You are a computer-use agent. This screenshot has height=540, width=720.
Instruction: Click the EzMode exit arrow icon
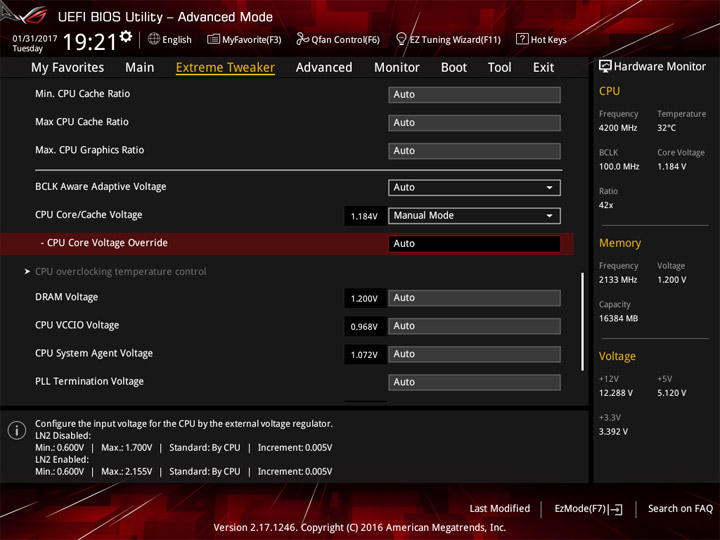[x=616, y=509]
